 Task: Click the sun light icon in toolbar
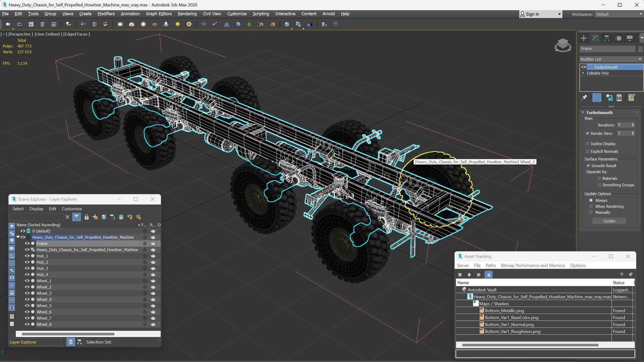click(178, 24)
